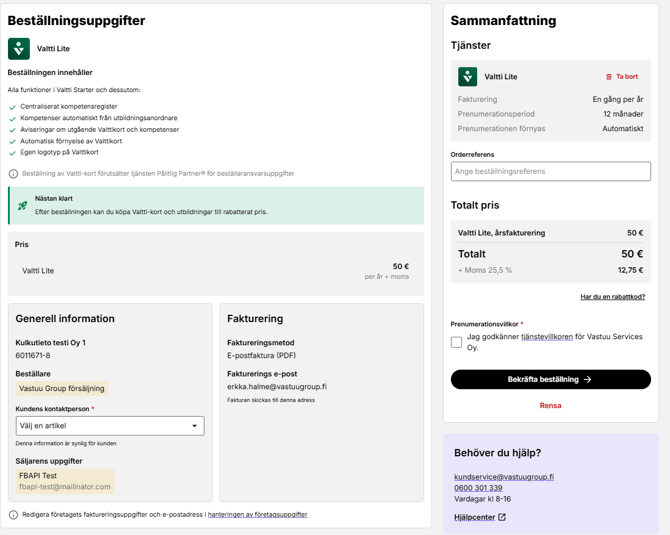Click the arrow icon on Bekräfta beställning button

coord(588,379)
